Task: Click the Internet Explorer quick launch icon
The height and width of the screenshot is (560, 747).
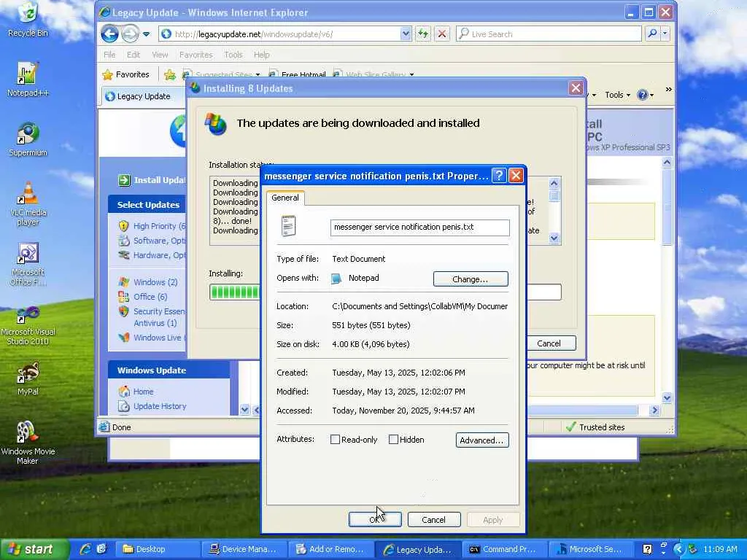Action: click(85, 549)
